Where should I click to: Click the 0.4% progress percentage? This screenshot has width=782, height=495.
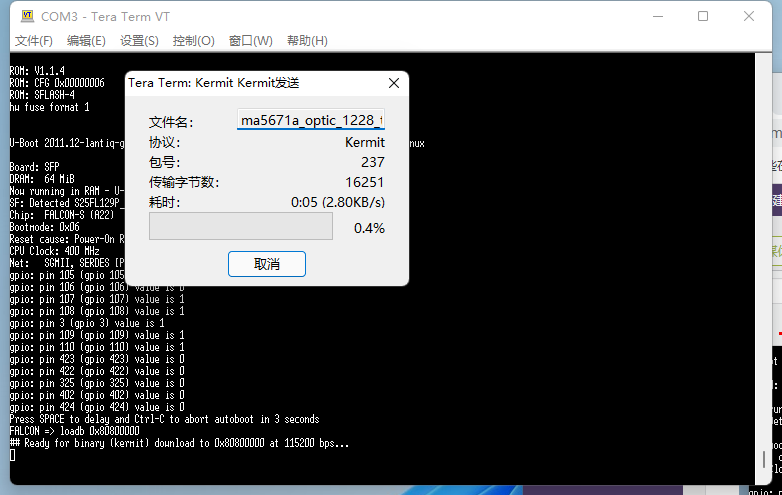coord(369,228)
